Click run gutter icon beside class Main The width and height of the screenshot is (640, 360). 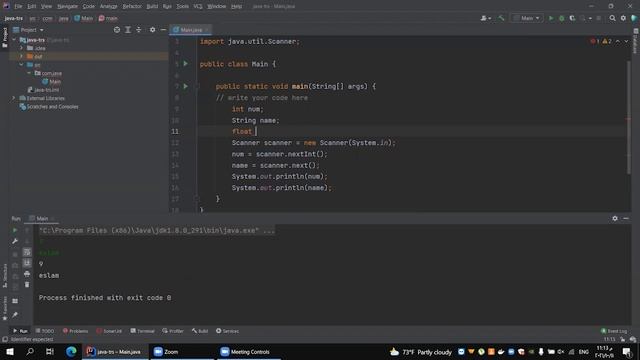(x=186, y=64)
